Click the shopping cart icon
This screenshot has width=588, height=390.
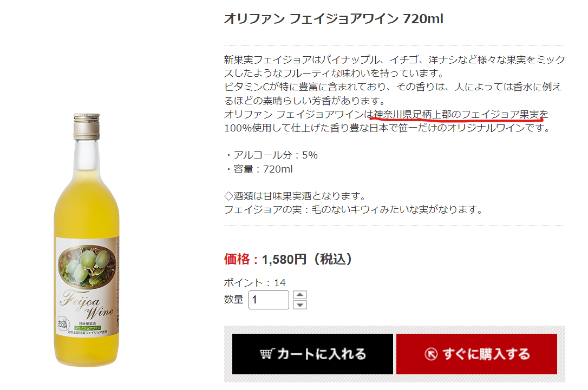(267, 354)
